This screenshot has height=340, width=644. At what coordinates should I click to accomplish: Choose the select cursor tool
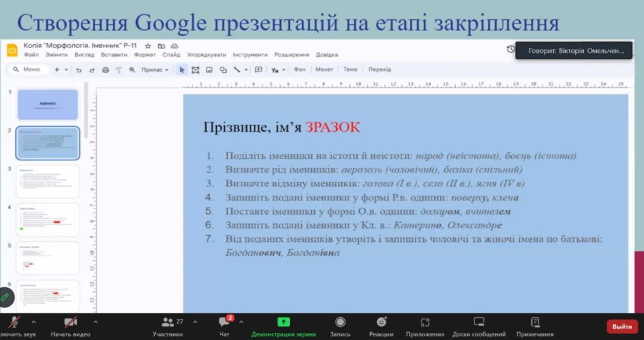pos(182,70)
